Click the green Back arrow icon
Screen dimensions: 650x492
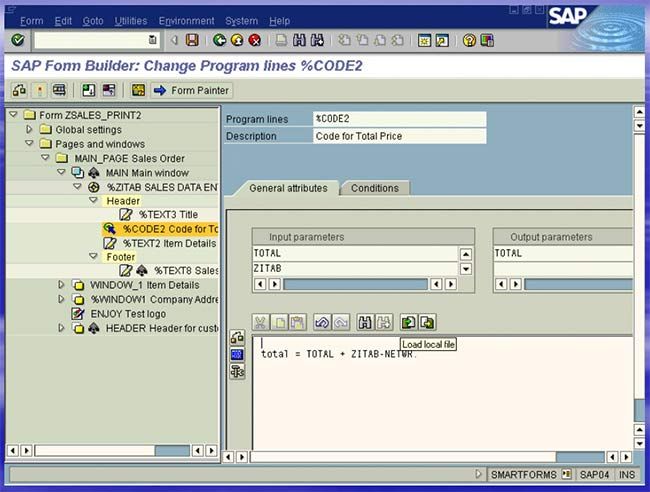click(x=219, y=40)
